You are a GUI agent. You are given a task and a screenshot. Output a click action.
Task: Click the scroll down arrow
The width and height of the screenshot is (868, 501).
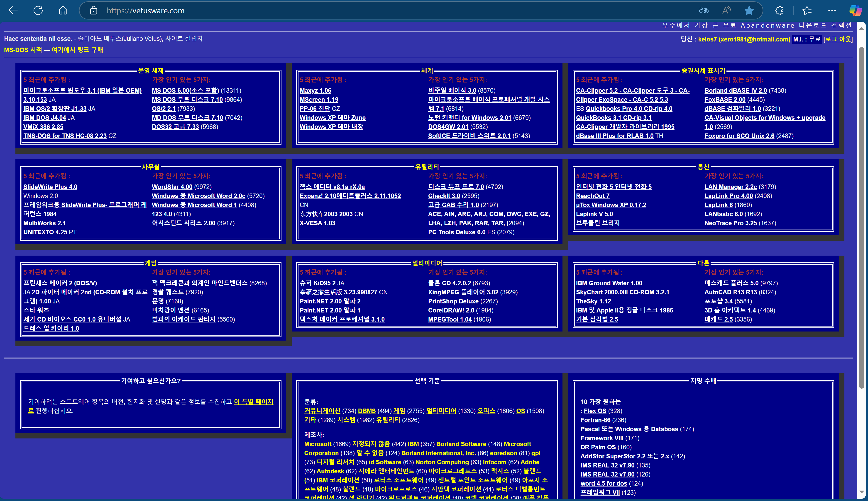(x=861, y=492)
